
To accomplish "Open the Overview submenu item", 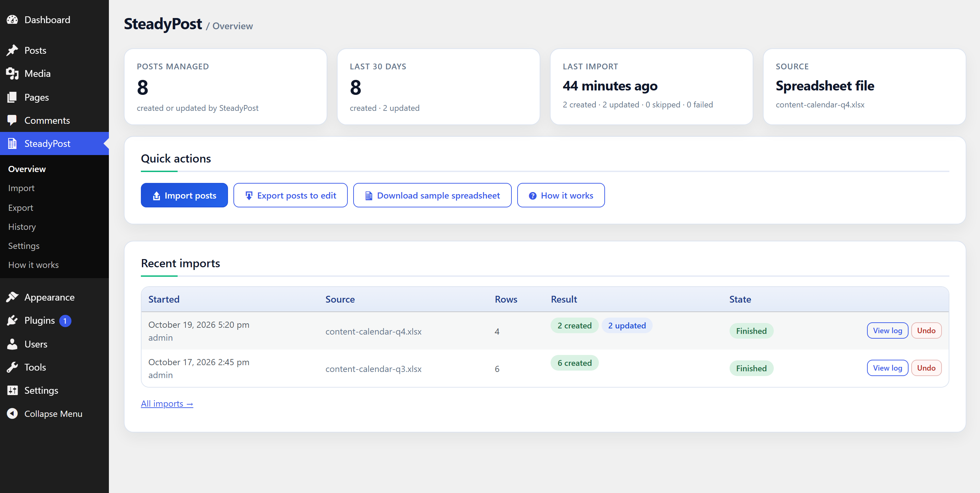I will click(27, 169).
